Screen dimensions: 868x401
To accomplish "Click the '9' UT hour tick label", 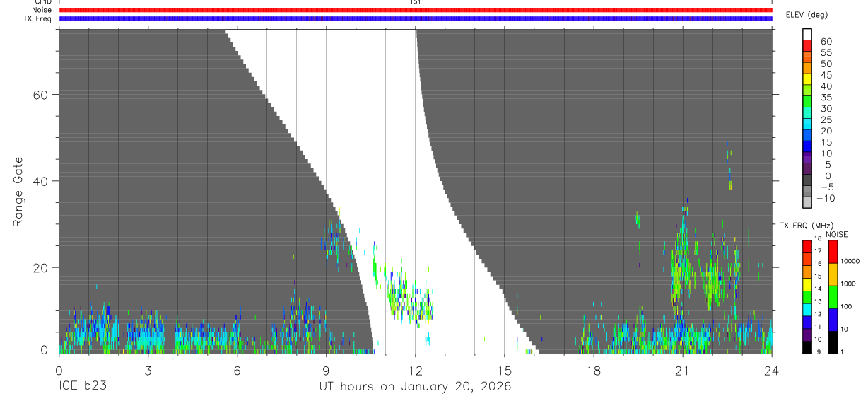I will (326, 370).
